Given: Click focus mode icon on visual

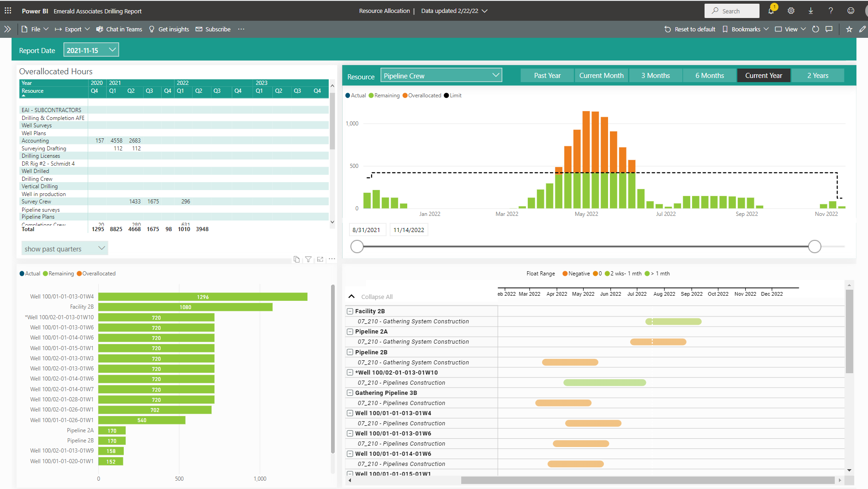Looking at the screenshot, I should pos(320,259).
